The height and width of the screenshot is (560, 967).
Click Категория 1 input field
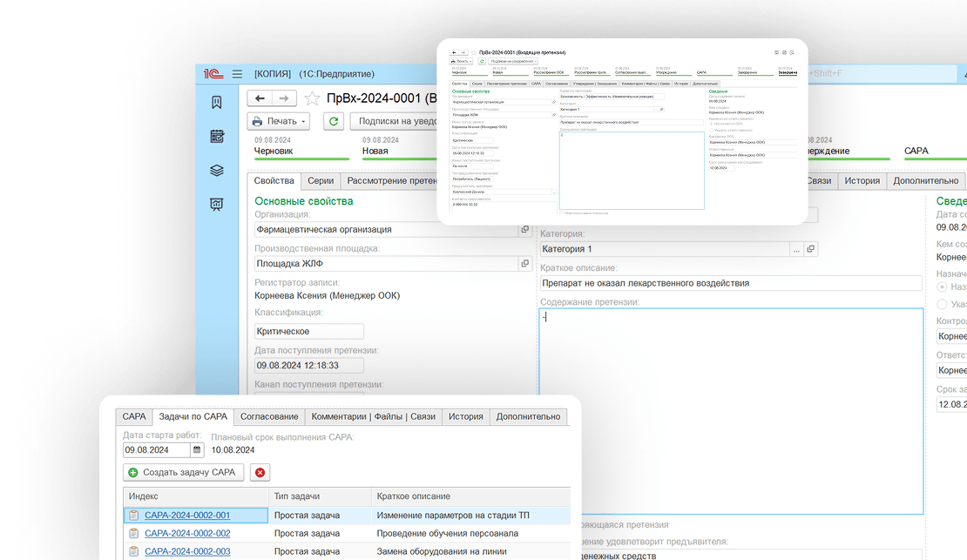(665, 249)
